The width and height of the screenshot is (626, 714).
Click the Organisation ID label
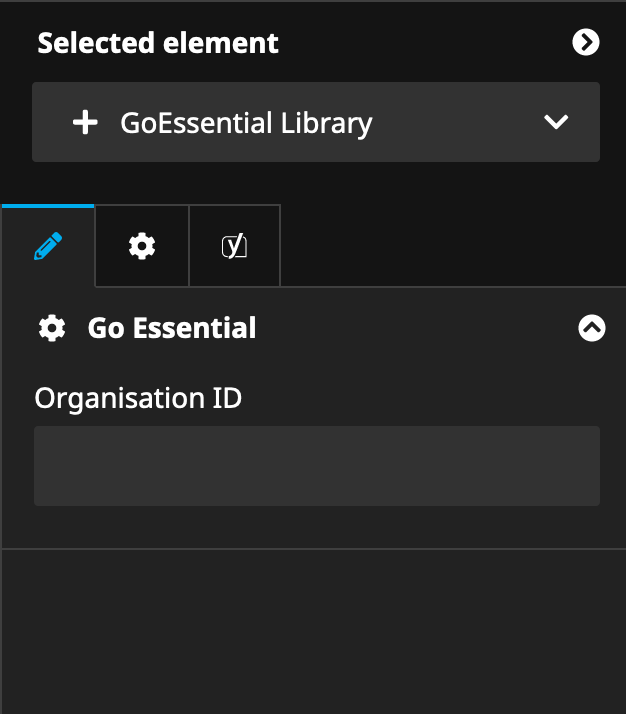pyautogui.click(x=138, y=398)
